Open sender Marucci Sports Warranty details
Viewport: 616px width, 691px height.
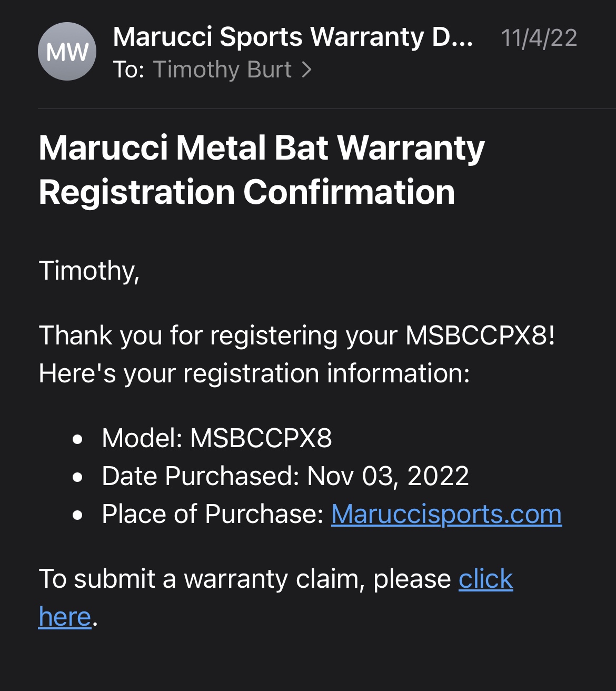(293, 37)
